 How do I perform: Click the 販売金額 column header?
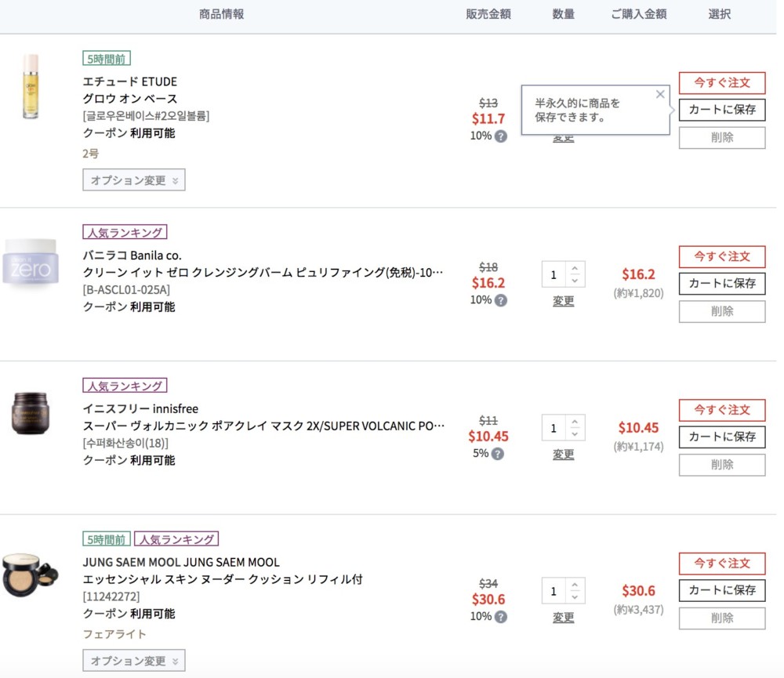(488, 14)
